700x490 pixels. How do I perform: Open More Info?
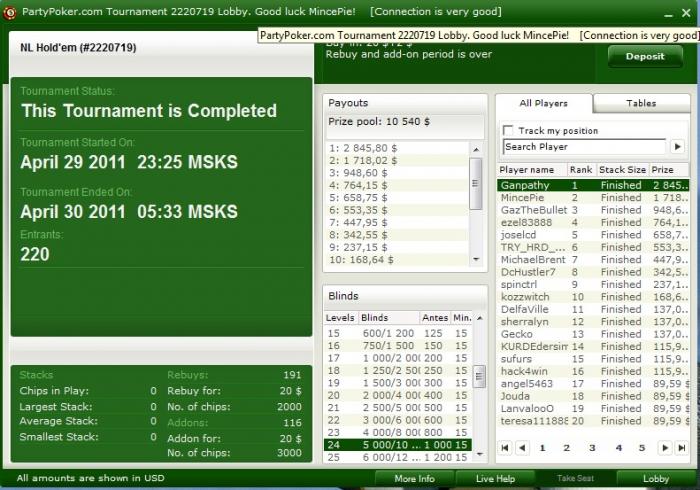[x=414, y=478]
